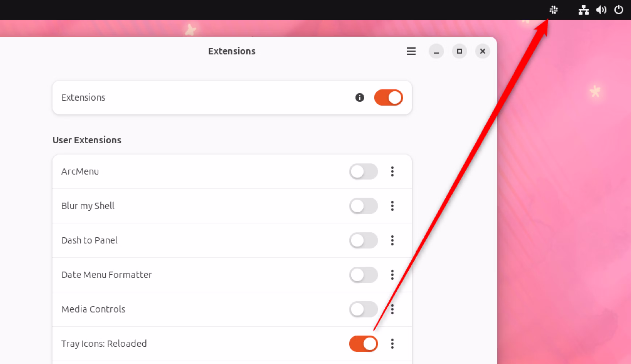Viewport: 631px width, 364px height.
Task: Click the Slack tray icon in top bar
Action: pos(553,10)
